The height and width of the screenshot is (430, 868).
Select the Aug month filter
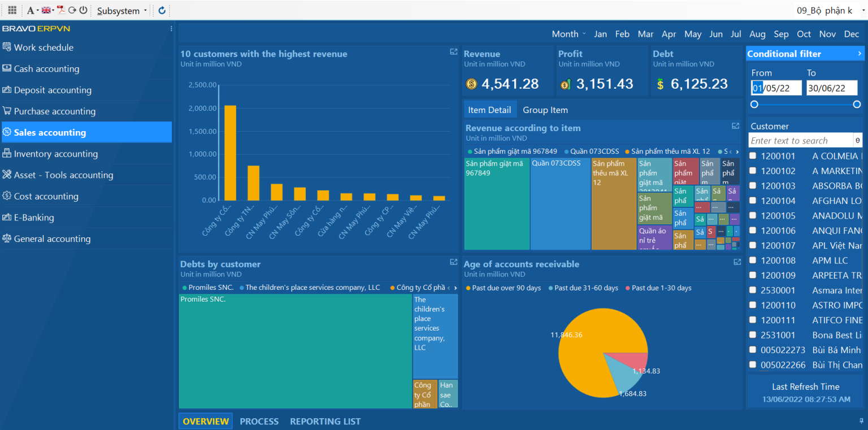757,34
